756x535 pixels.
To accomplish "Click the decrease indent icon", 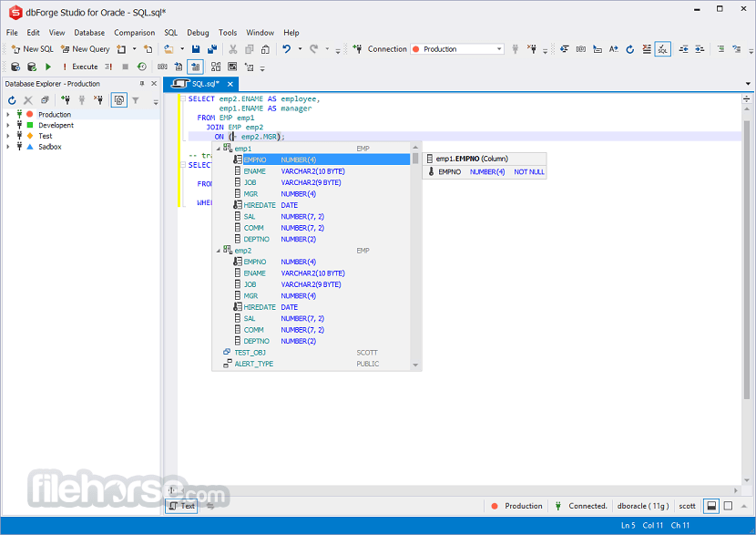I will [x=684, y=49].
